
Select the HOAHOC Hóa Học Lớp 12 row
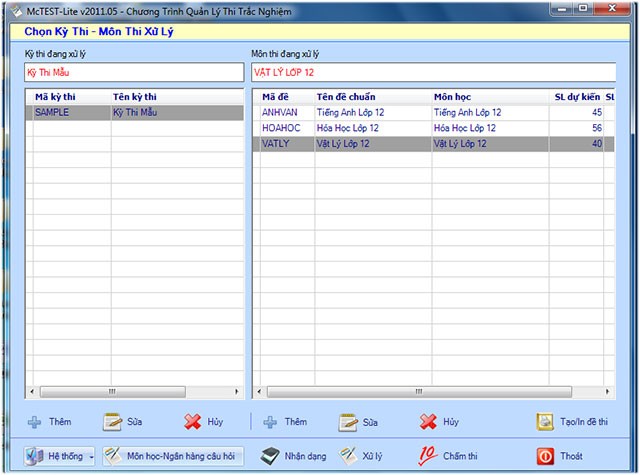pyautogui.click(x=430, y=128)
